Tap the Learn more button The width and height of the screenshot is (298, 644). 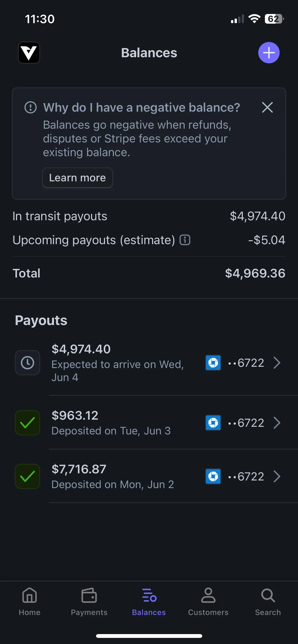point(77,178)
